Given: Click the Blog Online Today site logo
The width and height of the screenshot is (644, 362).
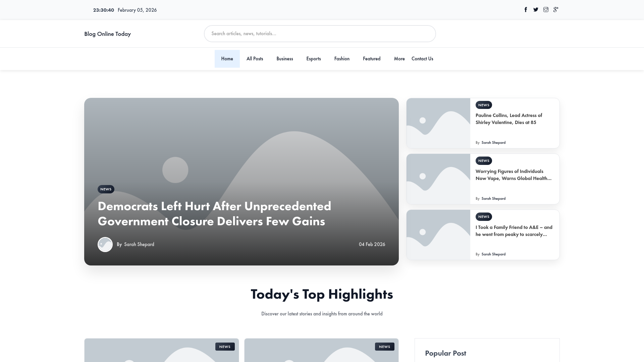Looking at the screenshot, I should pyautogui.click(x=108, y=34).
